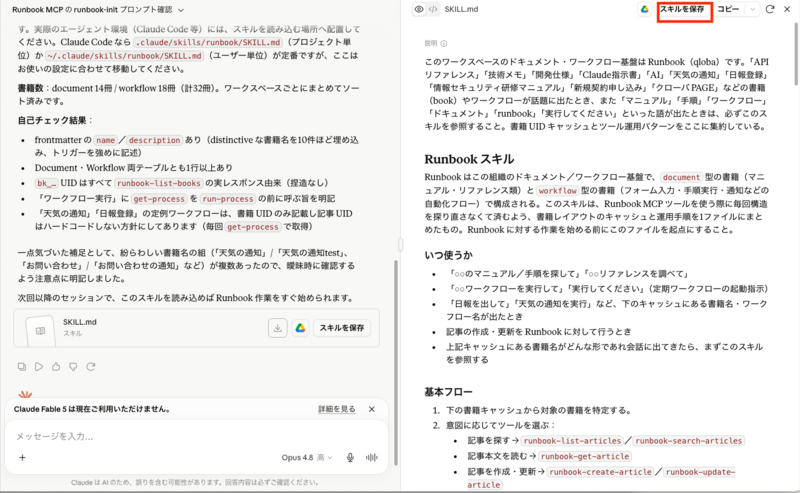Download SKILL.md from the attachment card
The width and height of the screenshot is (800, 493).
pyautogui.click(x=278, y=328)
